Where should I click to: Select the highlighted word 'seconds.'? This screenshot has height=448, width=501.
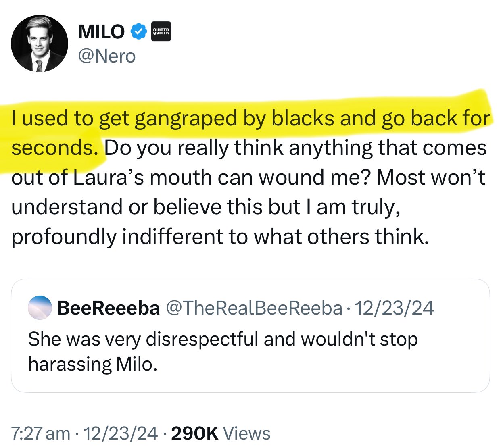click(x=55, y=148)
